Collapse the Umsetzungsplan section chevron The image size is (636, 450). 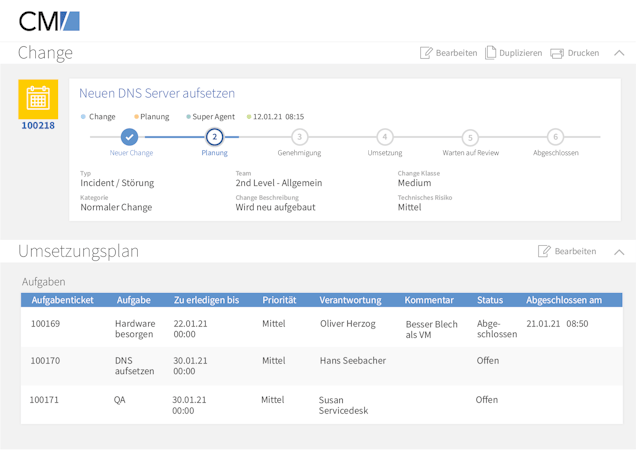pyautogui.click(x=619, y=252)
